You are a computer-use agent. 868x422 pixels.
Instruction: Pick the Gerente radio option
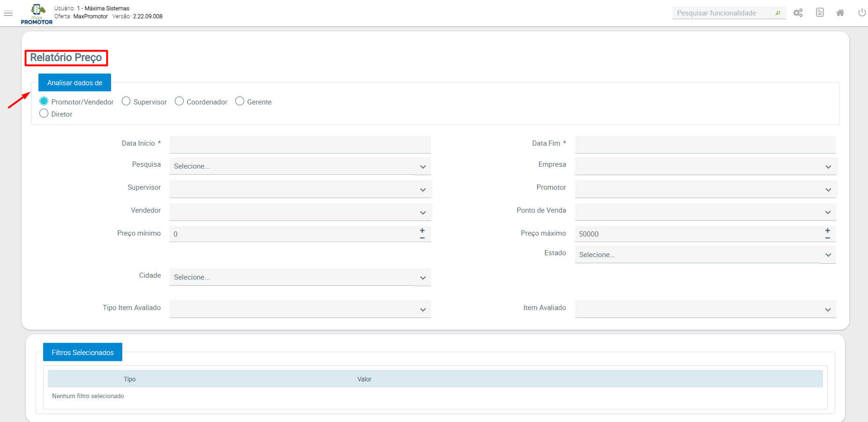[239, 101]
